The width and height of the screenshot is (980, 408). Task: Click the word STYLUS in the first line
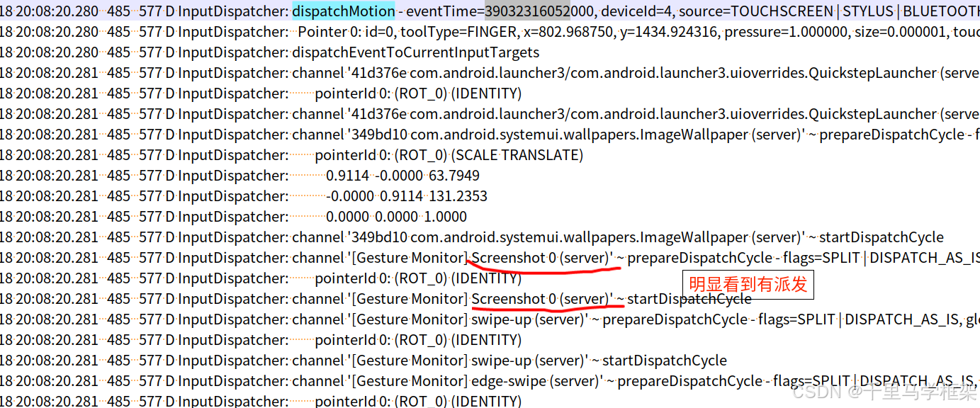[x=869, y=11]
